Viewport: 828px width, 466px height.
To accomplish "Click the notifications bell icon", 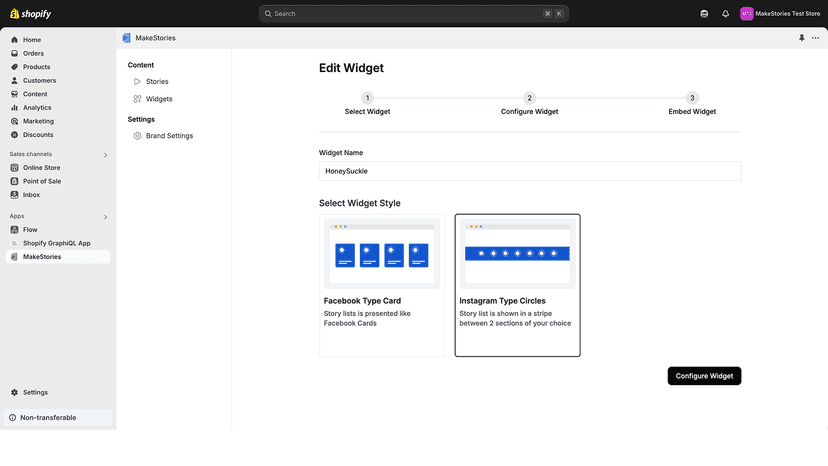I will [x=726, y=14].
